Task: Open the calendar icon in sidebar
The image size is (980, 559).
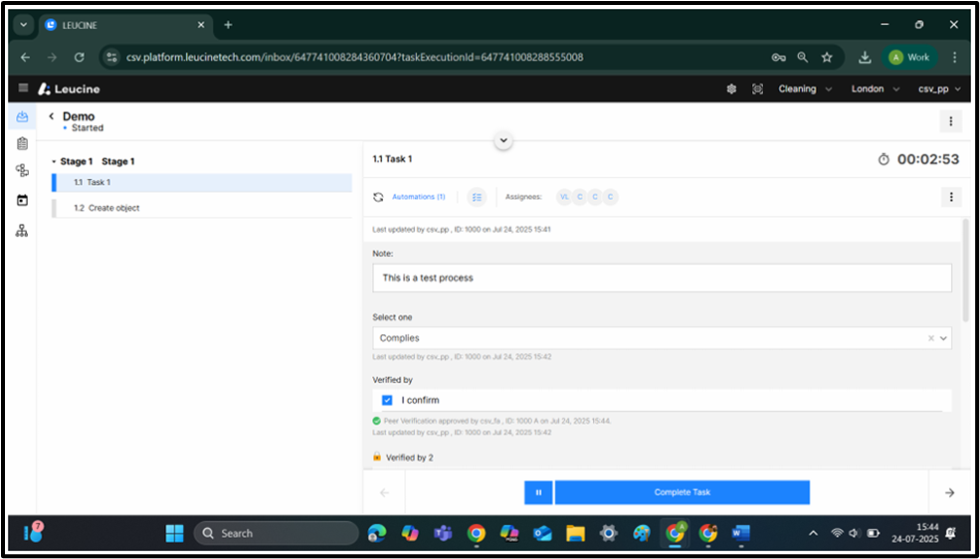Action: 22,200
